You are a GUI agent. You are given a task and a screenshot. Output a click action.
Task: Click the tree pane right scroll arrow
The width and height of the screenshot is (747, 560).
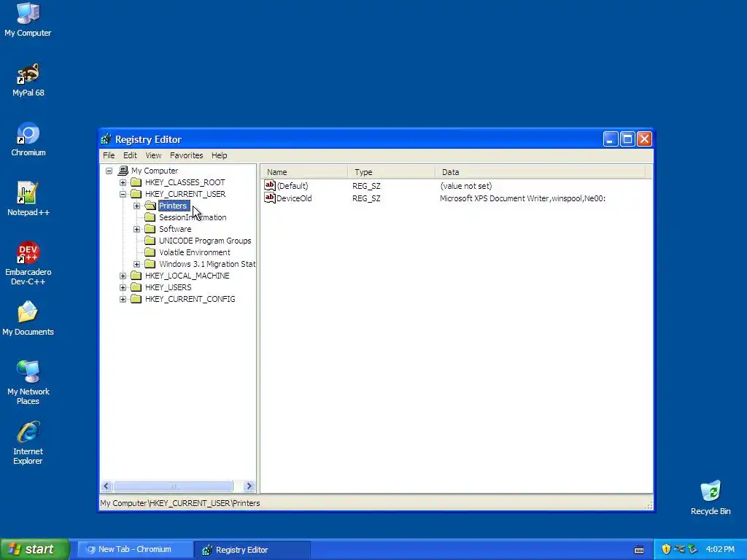click(x=249, y=486)
